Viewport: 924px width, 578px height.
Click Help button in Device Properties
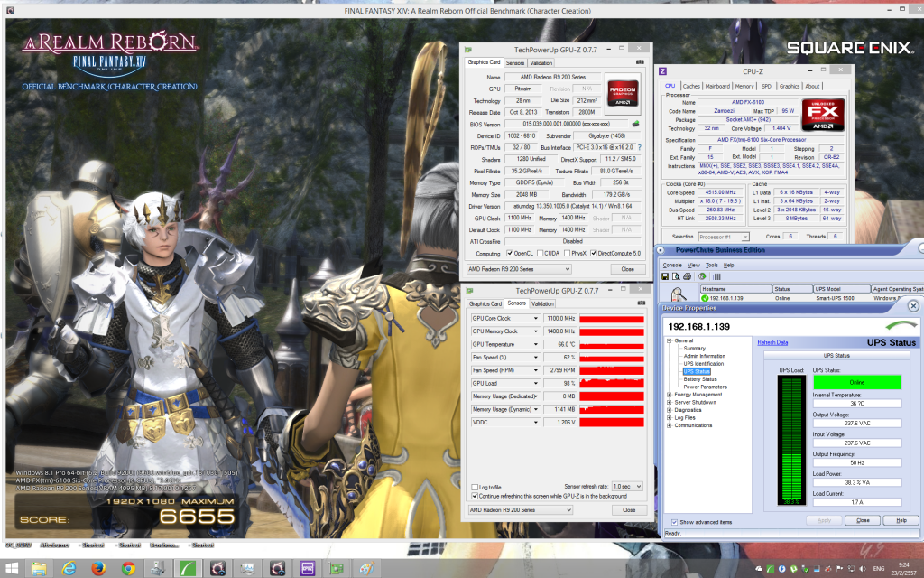tap(901, 520)
